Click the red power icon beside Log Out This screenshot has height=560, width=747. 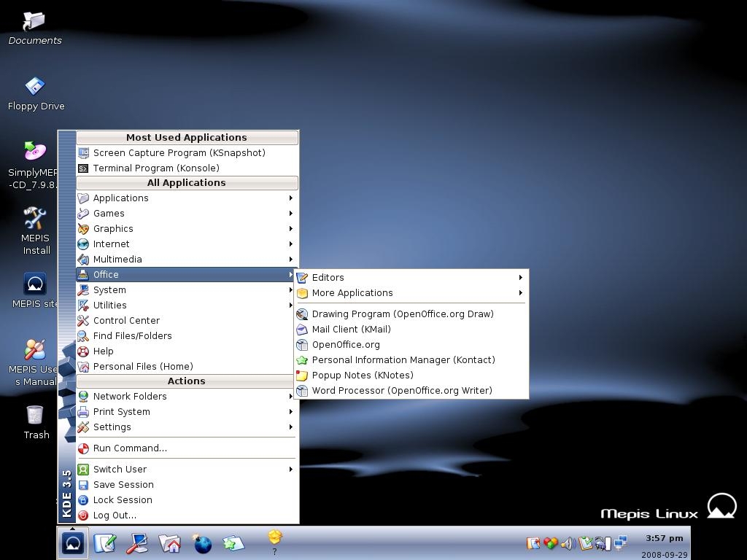coord(83,516)
